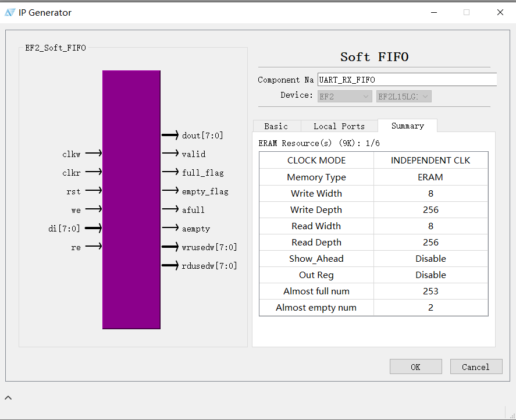
Task: Click the rst port arrow on the diagram
Action: tap(93, 191)
